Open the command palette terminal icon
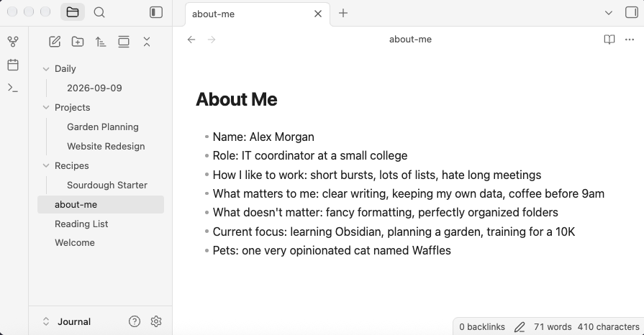This screenshot has height=335, width=644. [x=13, y=88]
